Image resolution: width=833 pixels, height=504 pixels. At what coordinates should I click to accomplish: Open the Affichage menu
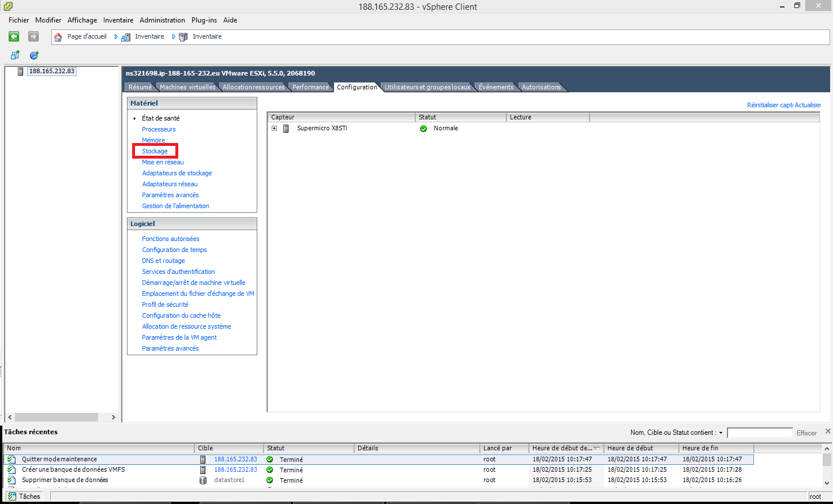click(82, 20)
